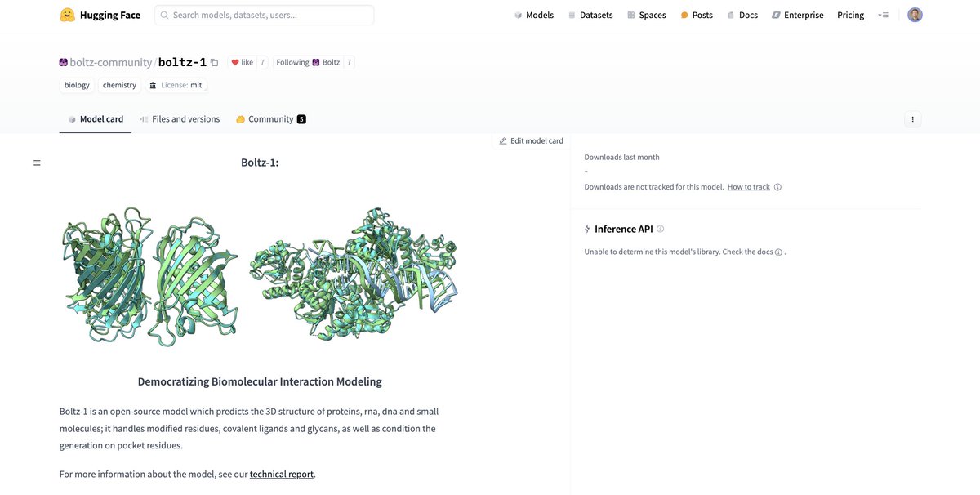
Task: Go to the Enterprise page
Action: tap(798, 15)
